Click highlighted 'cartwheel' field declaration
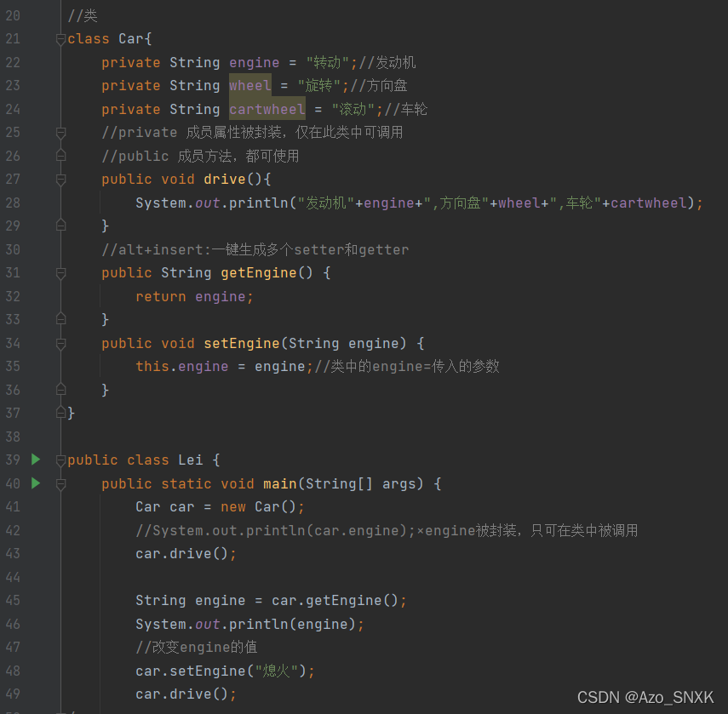 (x=267, y=109)
